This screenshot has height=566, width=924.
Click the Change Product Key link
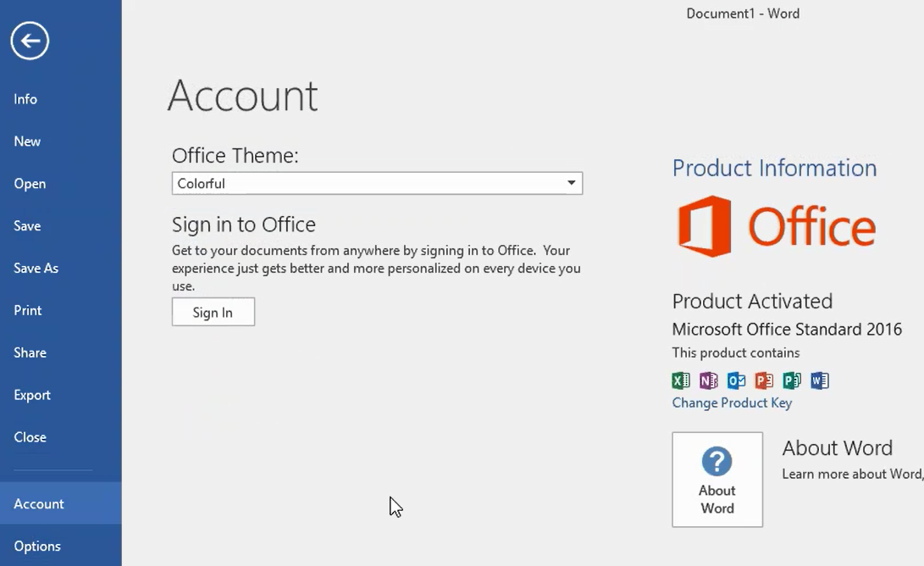pyautogui.click(x=732, y=402)
